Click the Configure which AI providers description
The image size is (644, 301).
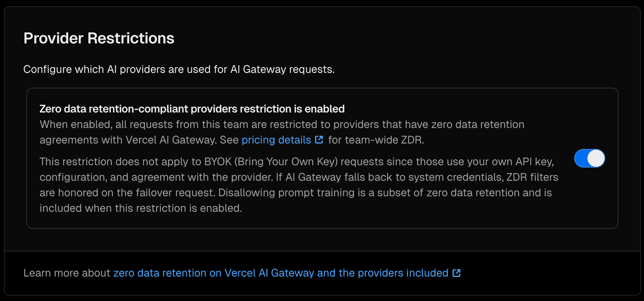click(x=179, y=69)
